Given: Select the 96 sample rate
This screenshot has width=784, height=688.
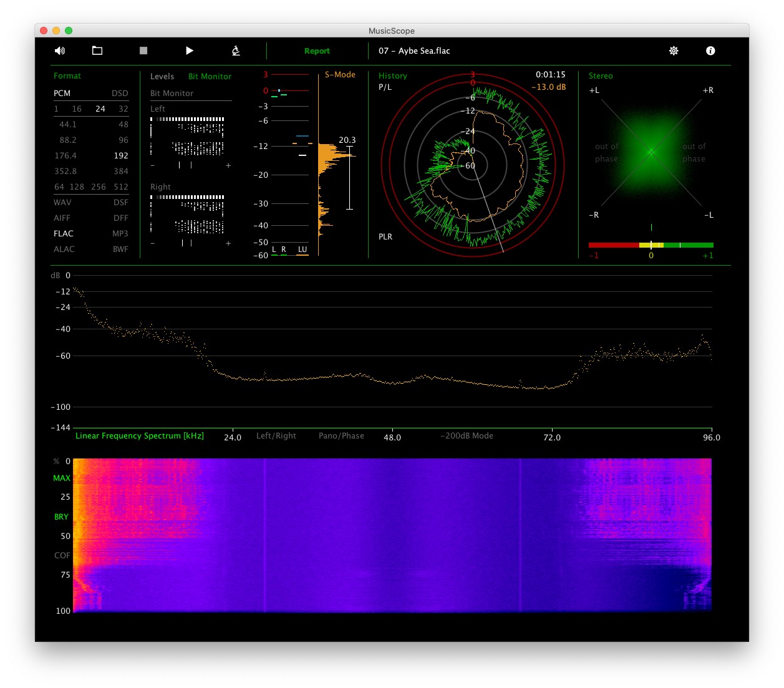Looking at the screenshot, I should pos(123,140).
